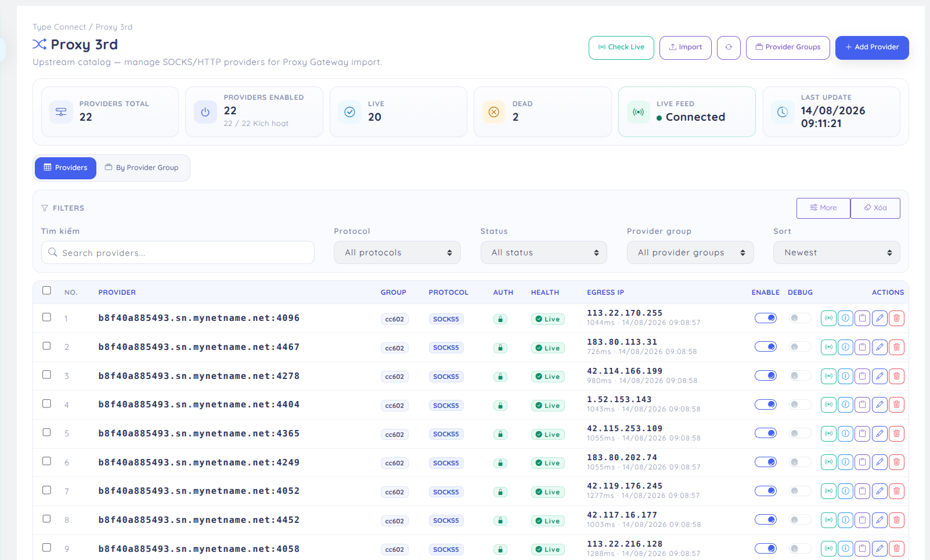Copy provider port 4278 to clipboard
This screenshot has height=560, width=930.
click(863, 376)
